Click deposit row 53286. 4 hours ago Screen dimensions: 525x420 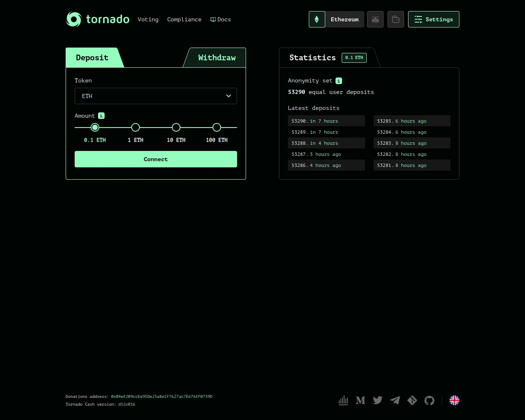(326, 165)
